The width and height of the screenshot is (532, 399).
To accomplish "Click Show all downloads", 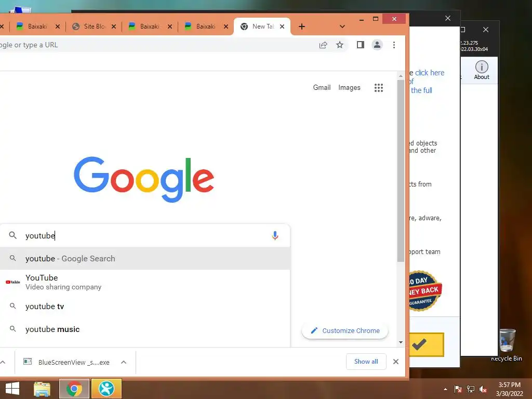I will (x=366, y=362).
